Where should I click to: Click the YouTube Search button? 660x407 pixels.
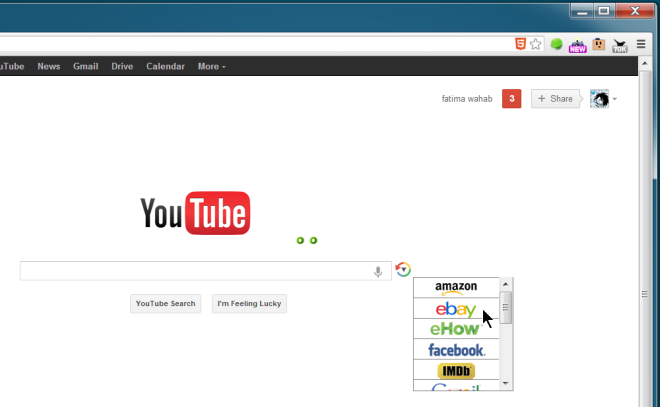pyautogui.click(x=165, y=303)
